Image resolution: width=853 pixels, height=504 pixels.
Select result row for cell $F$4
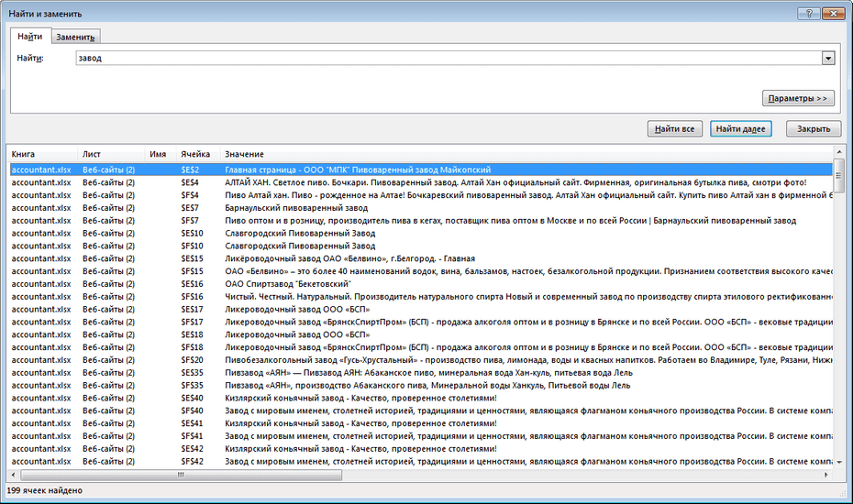pos(421,195)
